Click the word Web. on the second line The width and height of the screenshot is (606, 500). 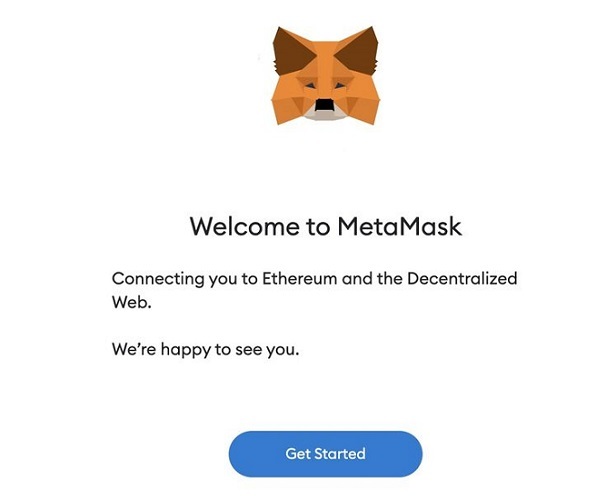pyautogui.click(x=131, y=302)
